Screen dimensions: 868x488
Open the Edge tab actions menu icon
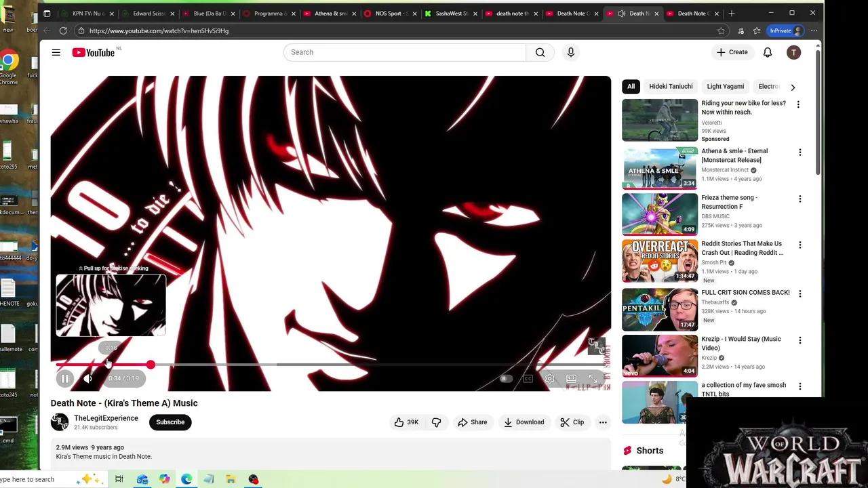(47, 14)
